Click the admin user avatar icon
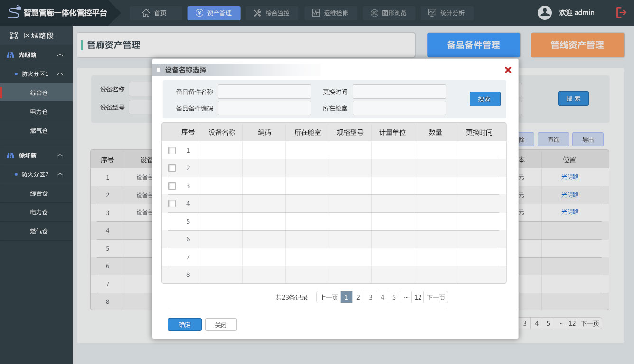634x364 pixels. pos(544,13)
